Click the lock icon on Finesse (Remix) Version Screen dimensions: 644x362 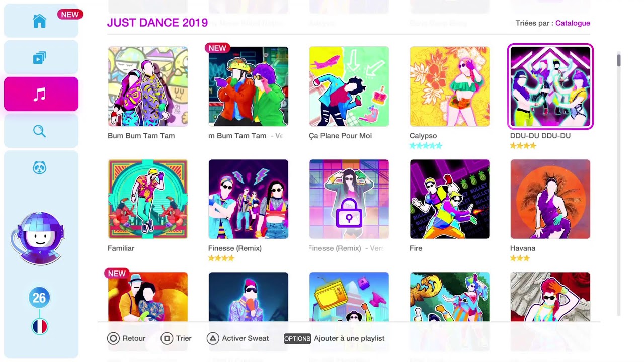(x=349, y=213)
